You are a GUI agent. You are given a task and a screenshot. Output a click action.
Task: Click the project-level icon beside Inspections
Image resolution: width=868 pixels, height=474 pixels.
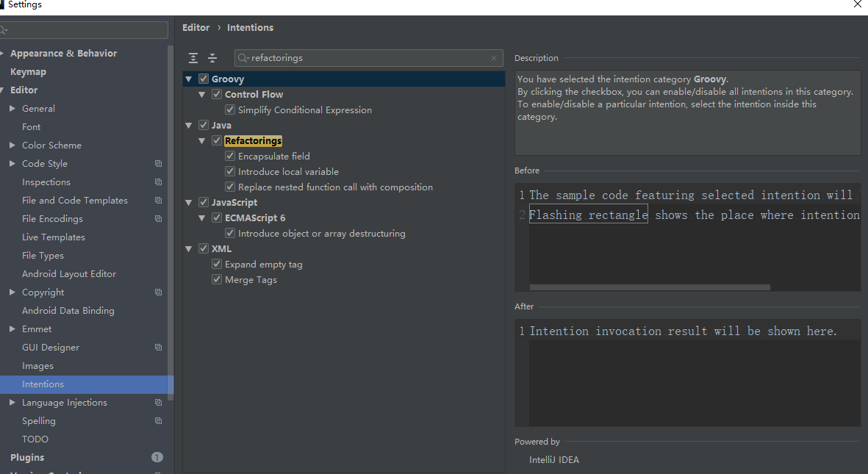pos(158,182)
